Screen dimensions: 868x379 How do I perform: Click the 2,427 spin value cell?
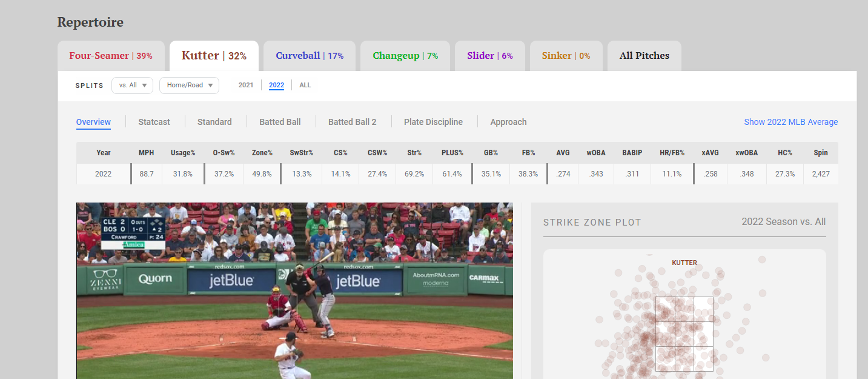click(x=821, y=173)
